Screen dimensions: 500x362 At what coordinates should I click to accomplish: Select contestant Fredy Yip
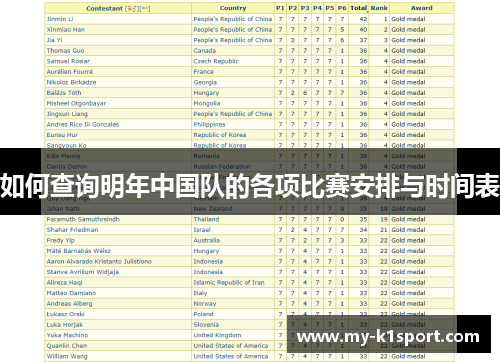(61, 240)
